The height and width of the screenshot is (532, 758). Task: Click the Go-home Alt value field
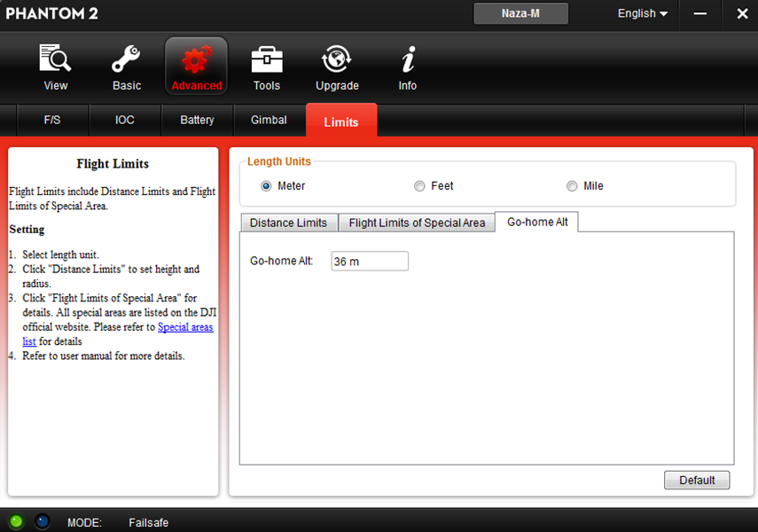point(370,262)
